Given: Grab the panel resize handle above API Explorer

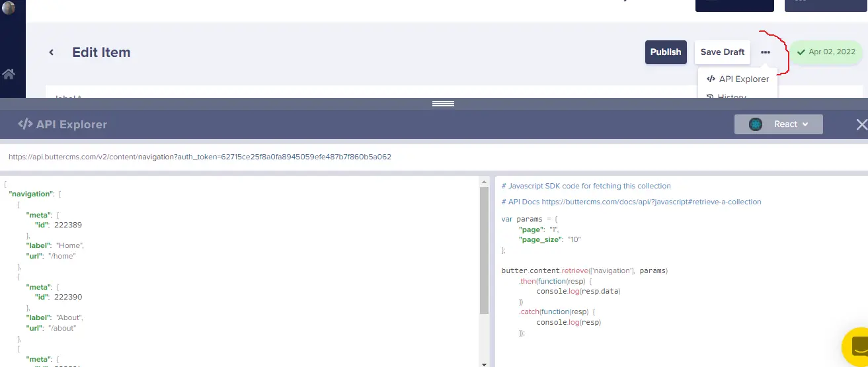Looking at the screenshot, I should [443, 104].
